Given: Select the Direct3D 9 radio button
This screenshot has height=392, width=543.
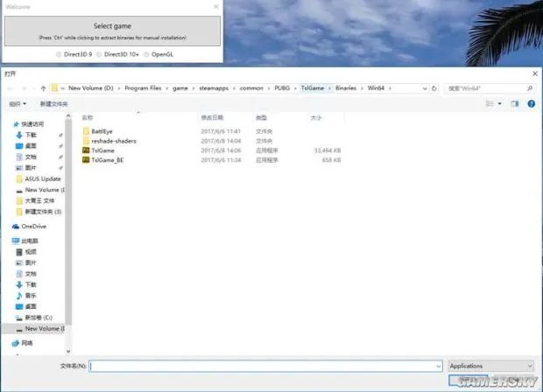Looking at the screenshot, I should point(60,54).
